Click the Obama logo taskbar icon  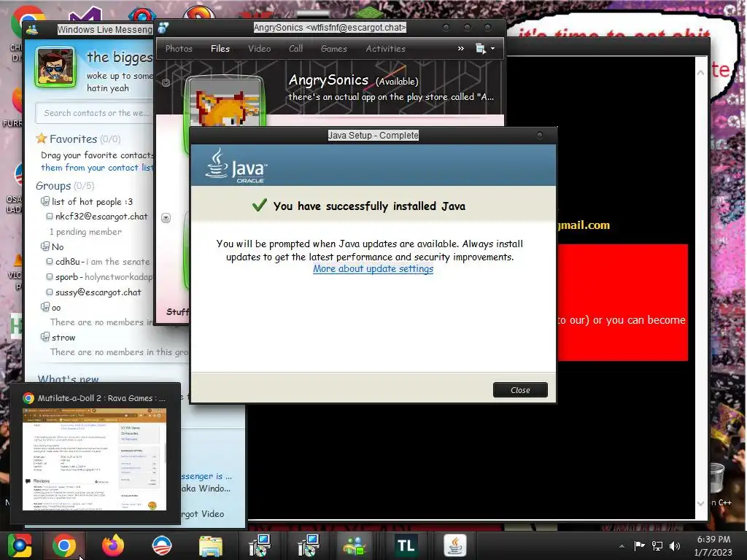coord(161,545)
